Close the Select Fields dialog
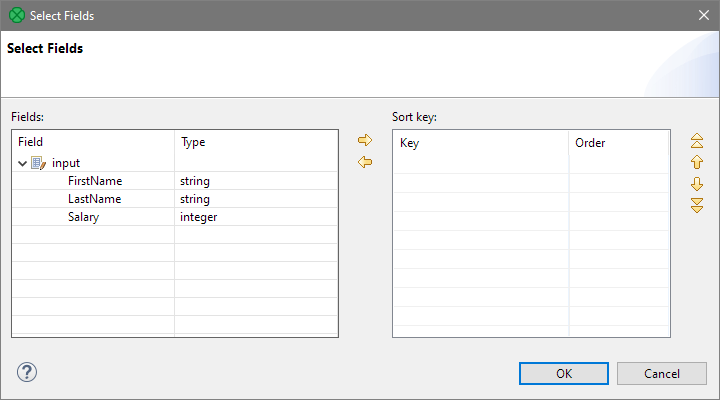This screenshot has height=400, width=720. pyautogui.click(x=702, y=15)
